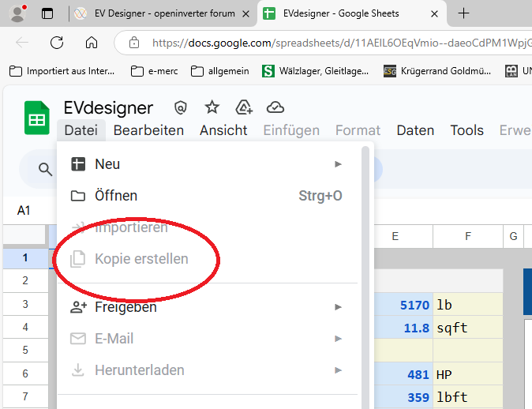Click the move to Drive folder icon
532x409 pixels.
point(244,107)
